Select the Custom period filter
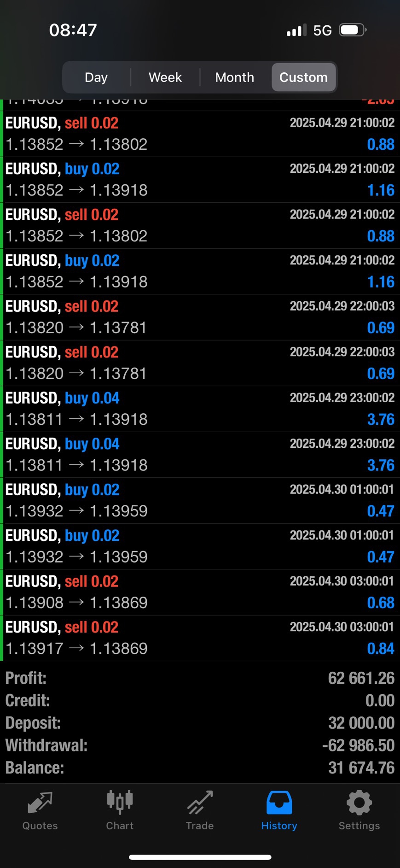The height and width of the screenshot is (868, 400). coord(303,77)
